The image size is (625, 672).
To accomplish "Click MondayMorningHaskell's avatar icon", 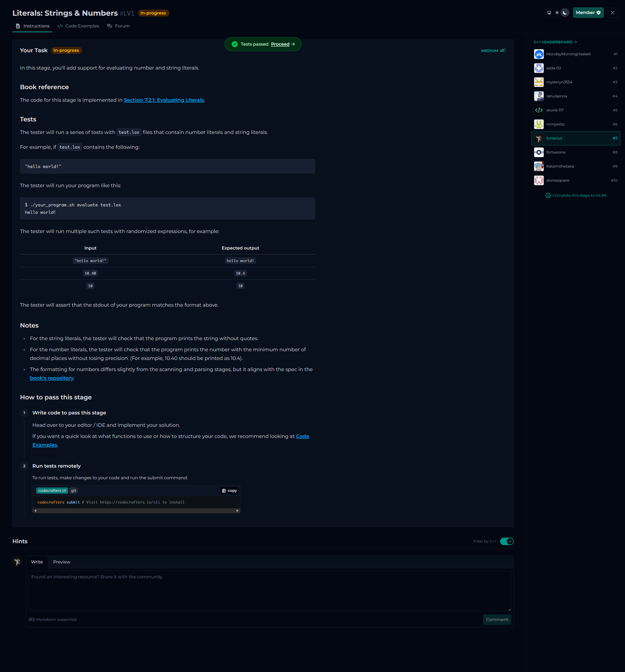I will pos(539,54).
